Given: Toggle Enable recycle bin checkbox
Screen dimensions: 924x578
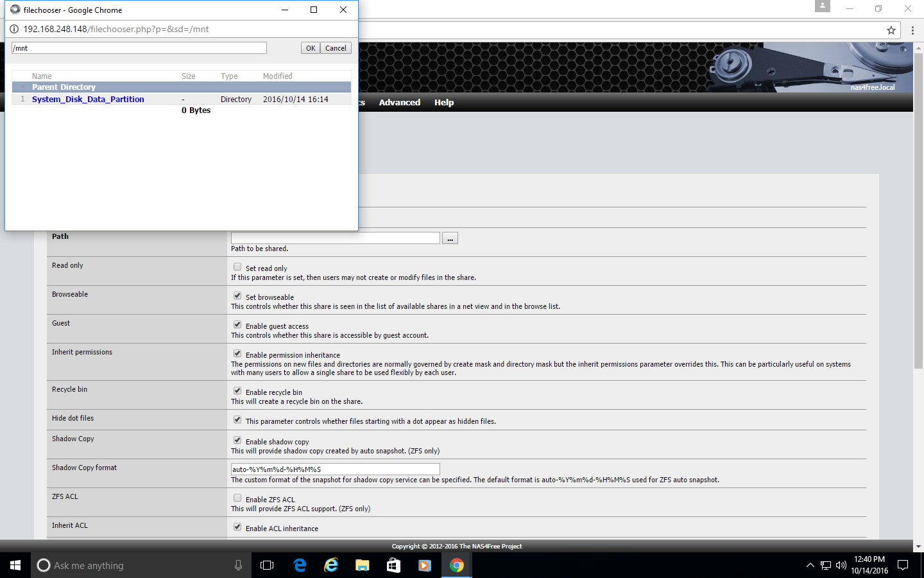Looking at the screenshot, I should pyautogui.click(x=237, y=391).
